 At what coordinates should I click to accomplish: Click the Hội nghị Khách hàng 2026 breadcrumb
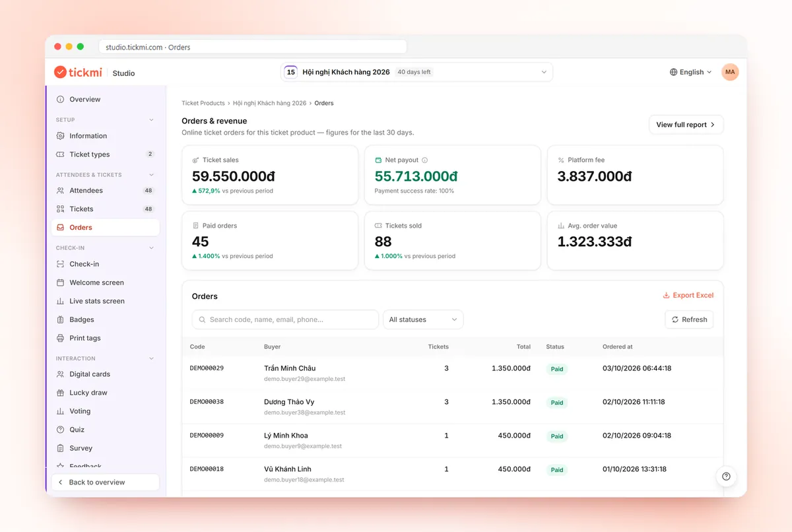[270, 104]
